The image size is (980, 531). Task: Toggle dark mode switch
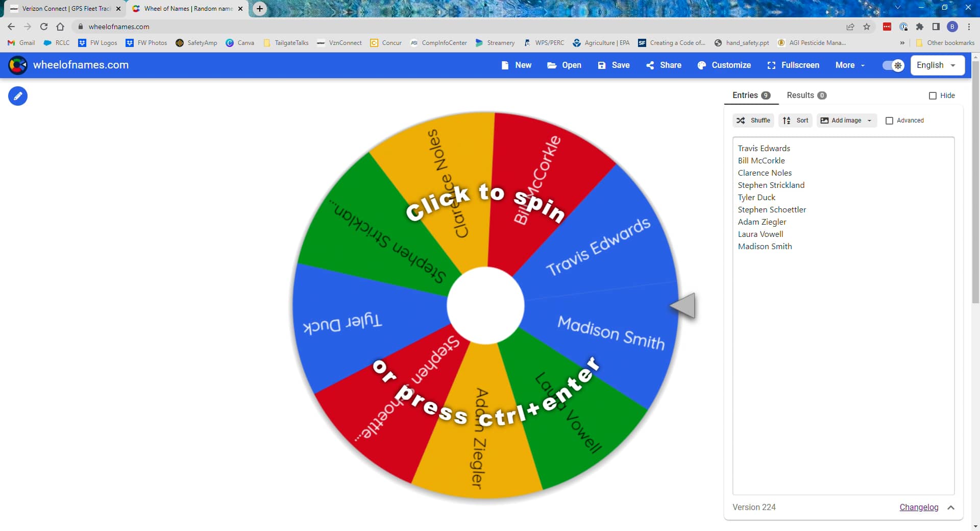click(x=892, y=65)
